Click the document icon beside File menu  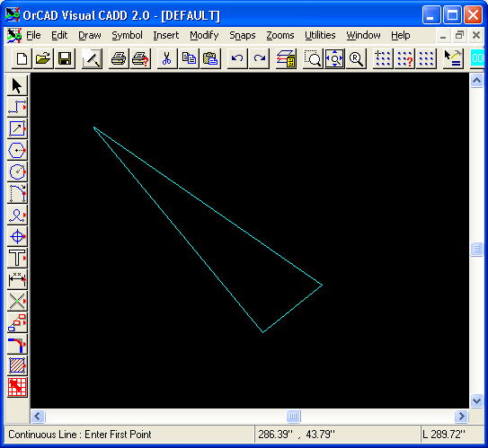point(14,35)
